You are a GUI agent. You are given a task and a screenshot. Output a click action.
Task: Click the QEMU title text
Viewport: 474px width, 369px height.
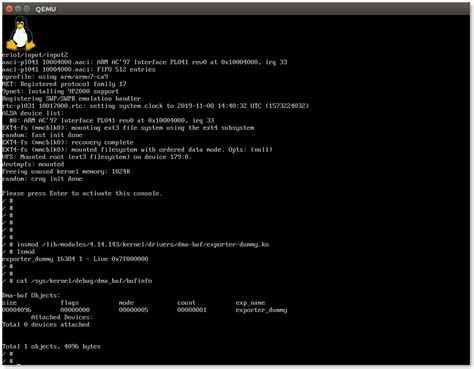46,9
